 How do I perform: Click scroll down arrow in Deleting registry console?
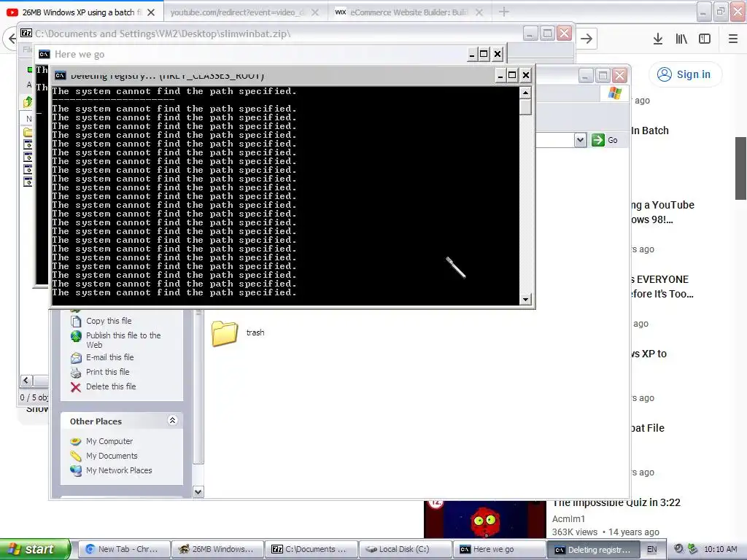tap(525, 300)
